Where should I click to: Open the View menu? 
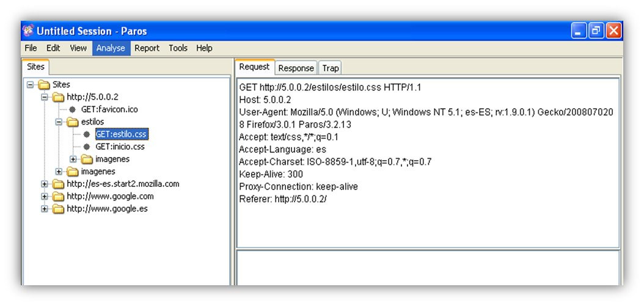pyautogui.click(x=78, y=48)
